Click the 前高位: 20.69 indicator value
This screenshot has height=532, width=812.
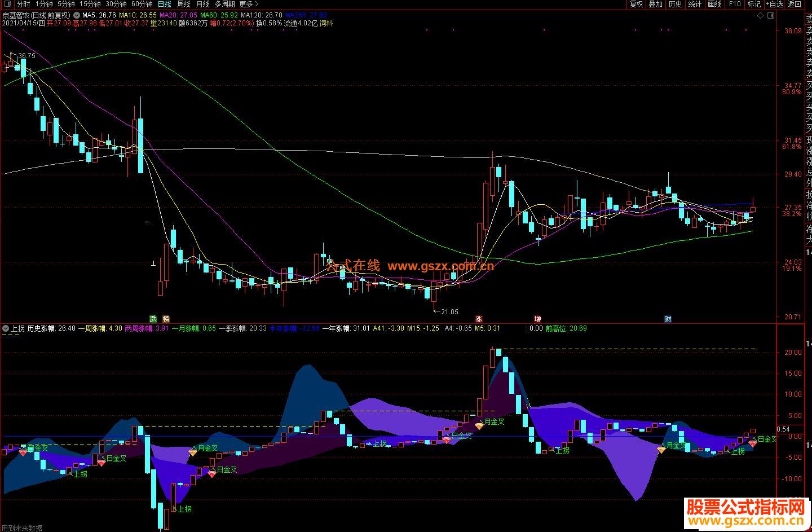tap(566, 328)
